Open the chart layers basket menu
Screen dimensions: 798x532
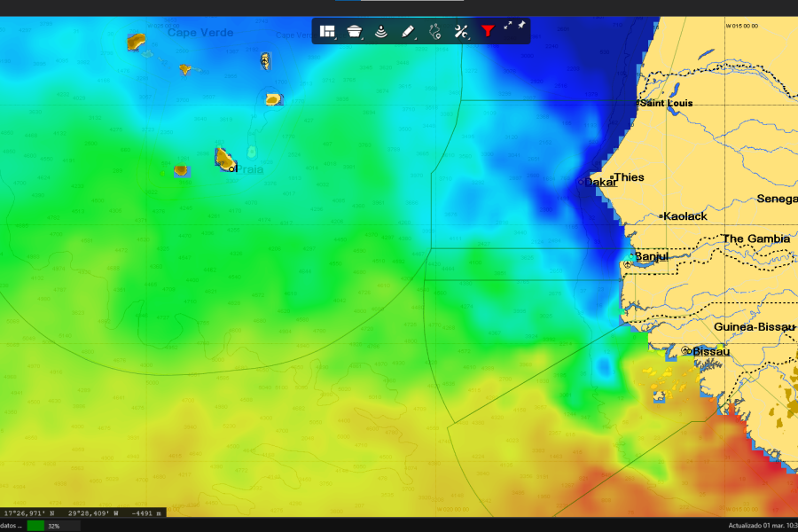[x=355, y=31]
